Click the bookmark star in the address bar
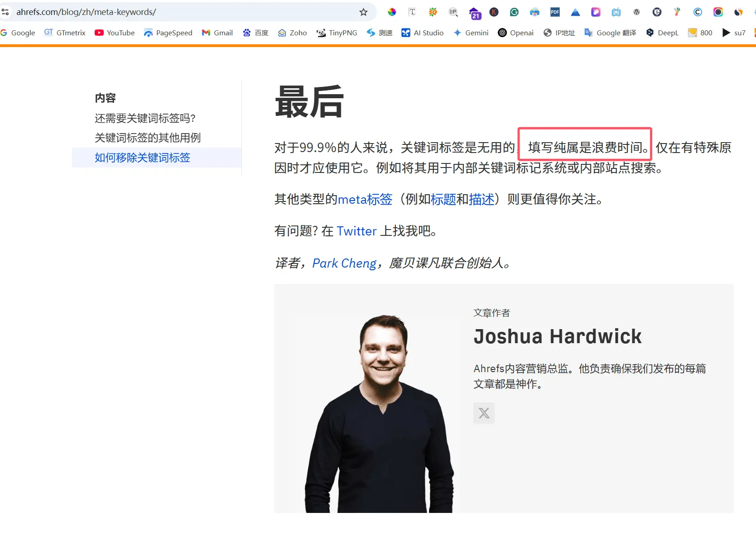 coord(363,12)
